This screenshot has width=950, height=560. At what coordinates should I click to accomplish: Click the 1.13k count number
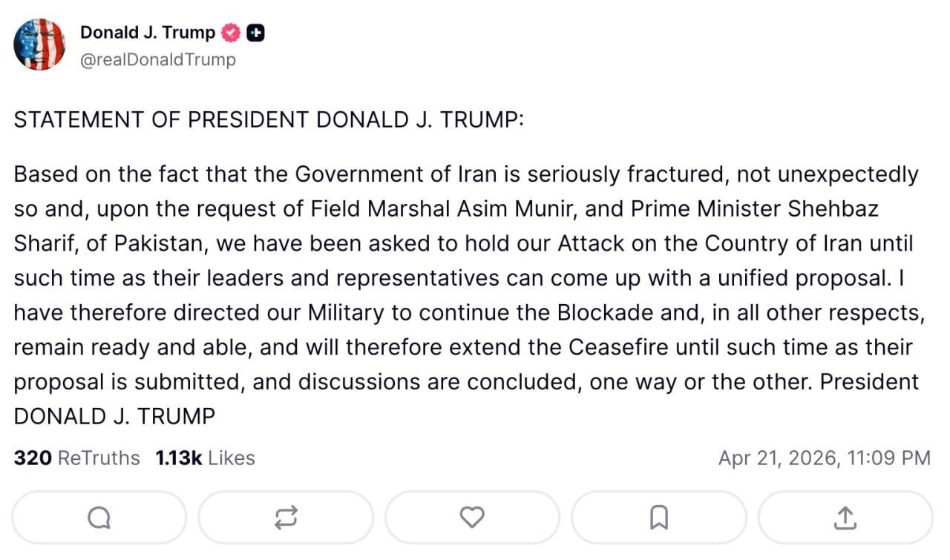point(178,458)
